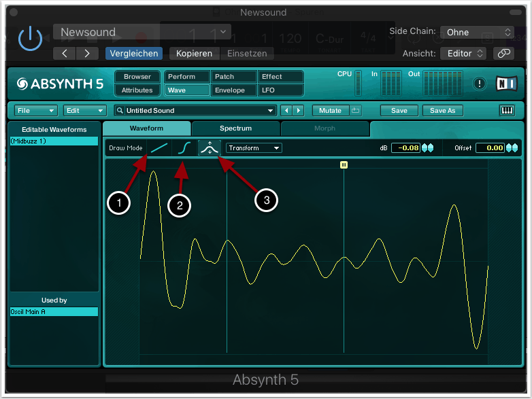Toggle the plugin power bypass button

coord(30,39)
